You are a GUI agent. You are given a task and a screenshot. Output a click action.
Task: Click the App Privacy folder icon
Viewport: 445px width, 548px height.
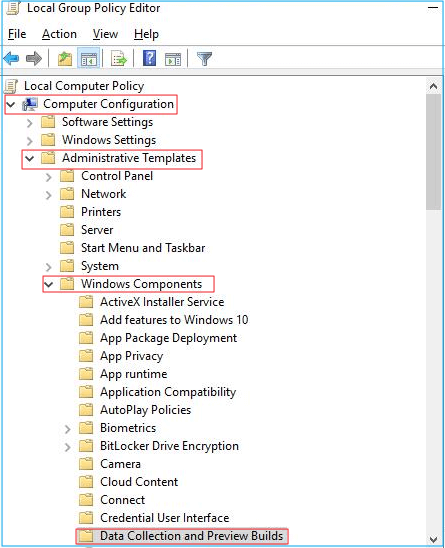pos(86,356)
